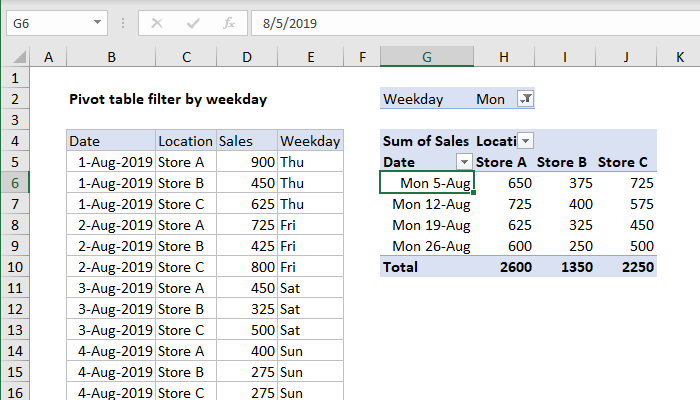Select column H header
700x400 pixels.
504,57
